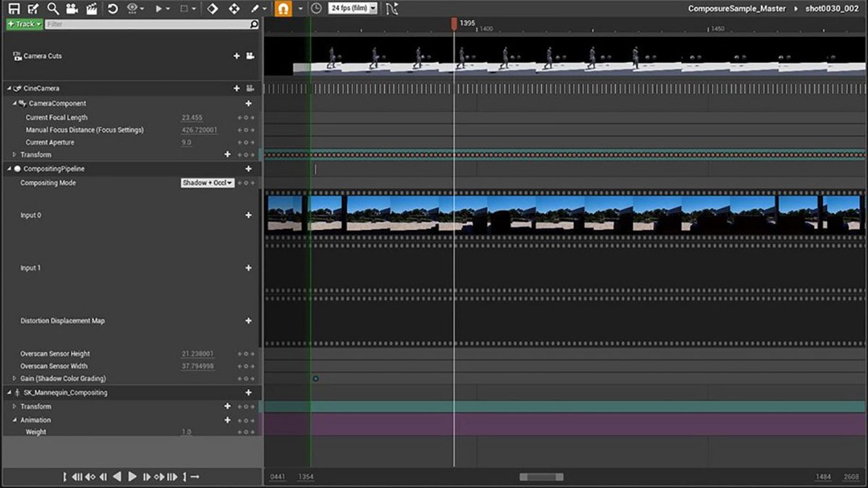Open the 24 fps (film) frame rate dropdown

(x=353, y=9)
